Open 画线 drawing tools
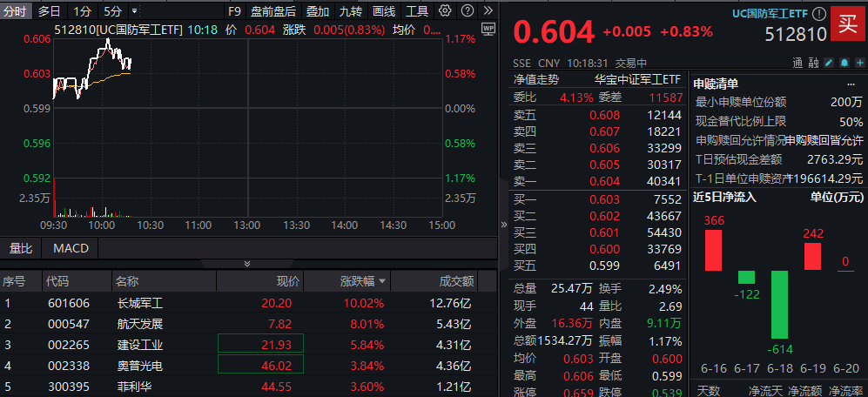Screen dimensions: 868x397 pos(384,10)
